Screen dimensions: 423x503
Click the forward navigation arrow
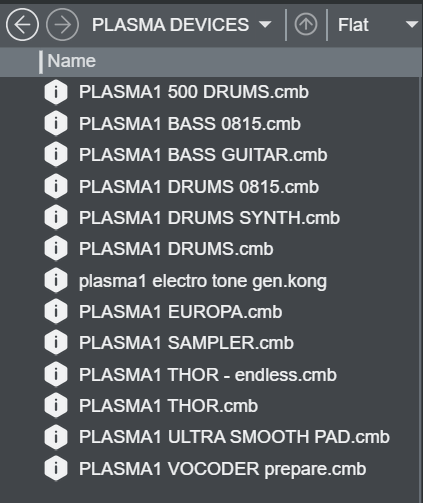(x=62, y=25)
